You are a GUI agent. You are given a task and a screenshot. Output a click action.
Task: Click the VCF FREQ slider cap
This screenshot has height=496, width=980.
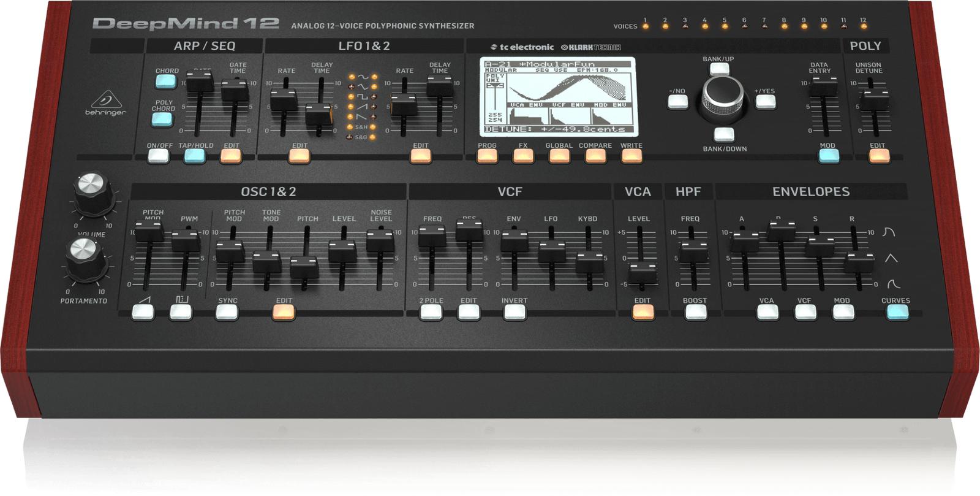tap(432, 236)
